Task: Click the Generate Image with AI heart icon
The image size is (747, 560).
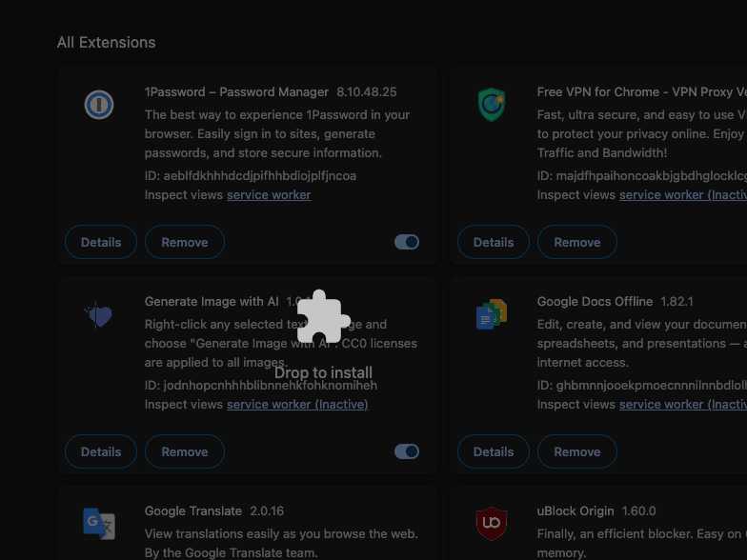Action: pos(99,314)
